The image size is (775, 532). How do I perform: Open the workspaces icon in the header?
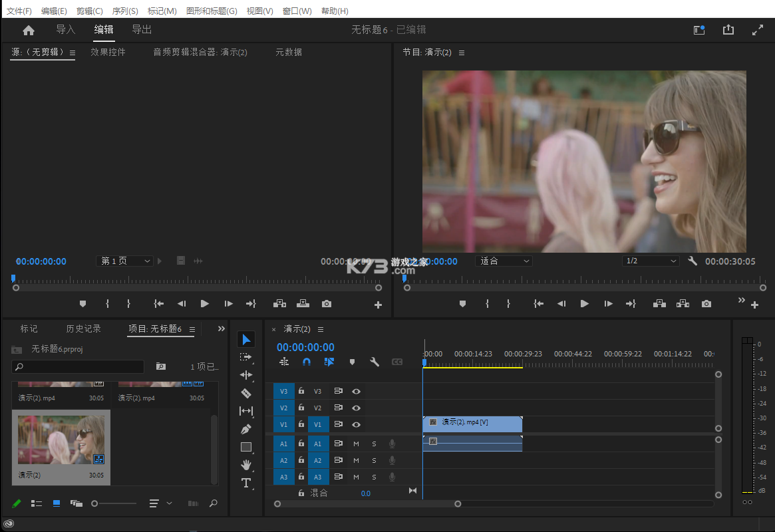pos(699,30)
